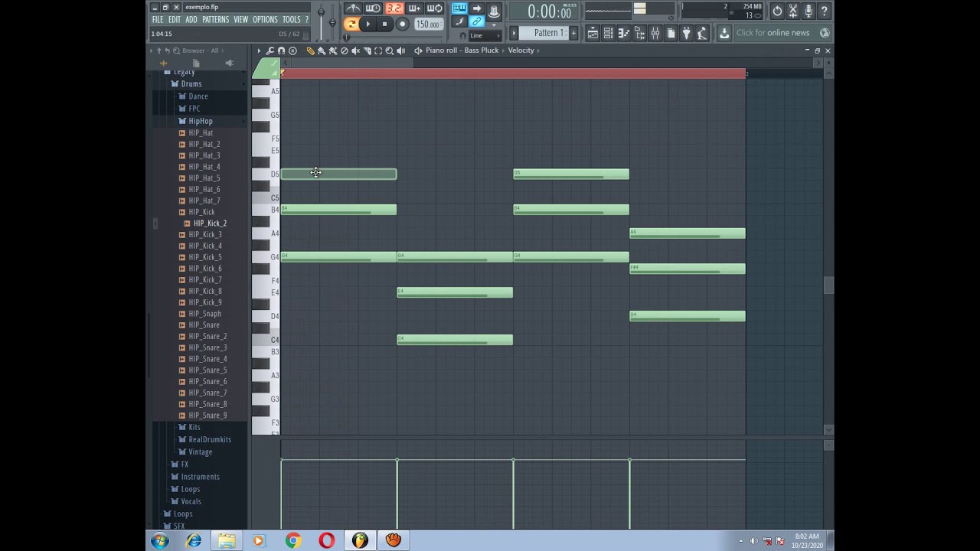Open the TOOLS menu

click(x=292, y=20)
